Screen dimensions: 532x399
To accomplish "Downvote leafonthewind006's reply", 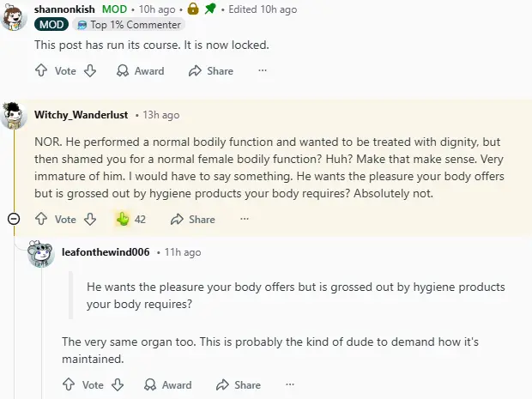I will (118, 384).
